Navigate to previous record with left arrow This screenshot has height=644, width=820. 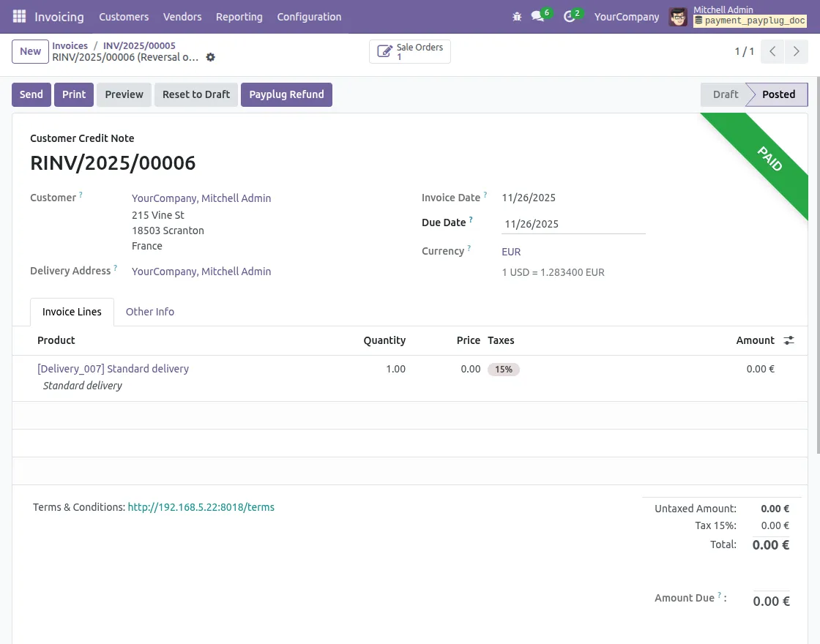coord(772,51)
